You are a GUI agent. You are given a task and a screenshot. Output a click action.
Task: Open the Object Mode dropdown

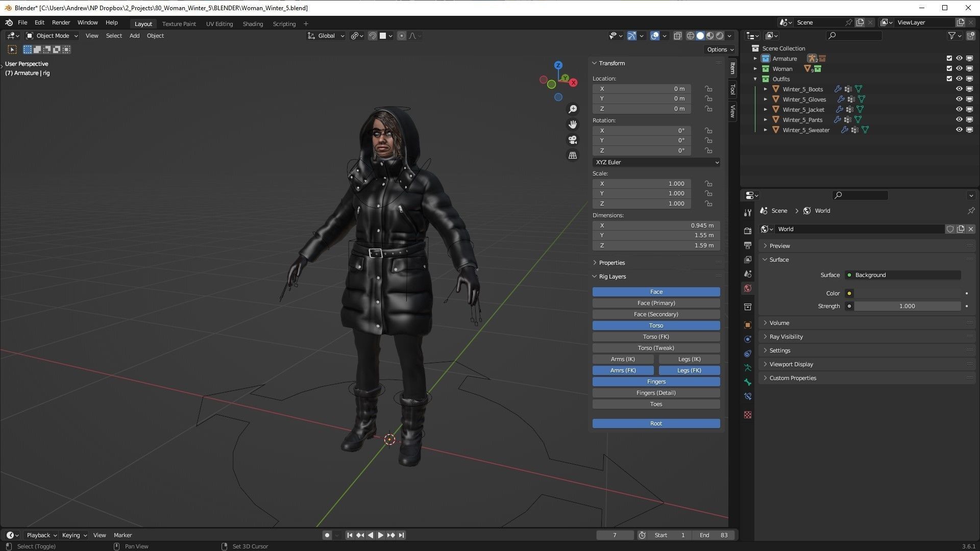point(52,36)
